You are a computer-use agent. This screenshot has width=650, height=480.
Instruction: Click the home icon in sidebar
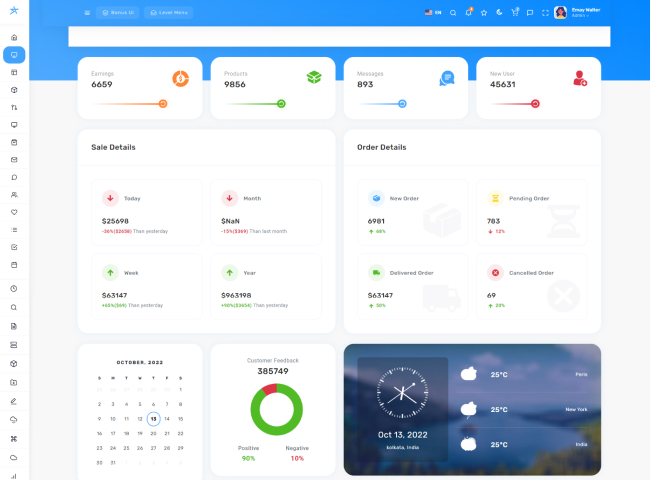click(14, 37)
